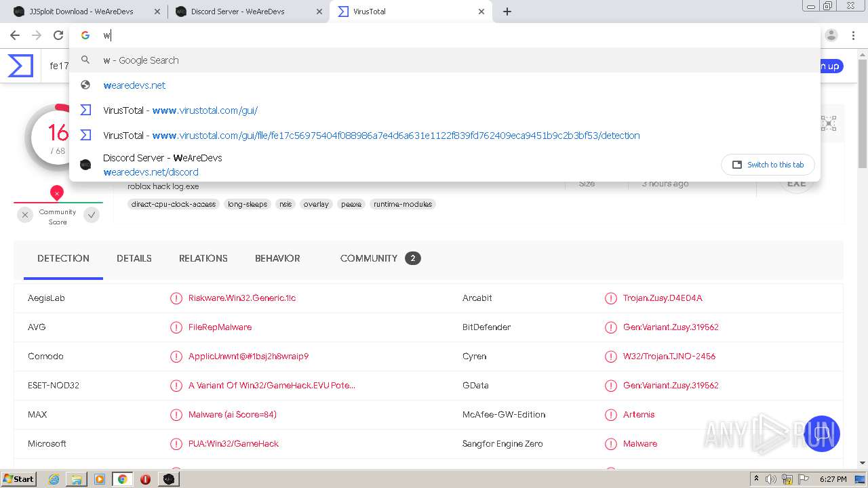Select wearedevs.net suggestion

pyautogui.click(x=445, y=85)
